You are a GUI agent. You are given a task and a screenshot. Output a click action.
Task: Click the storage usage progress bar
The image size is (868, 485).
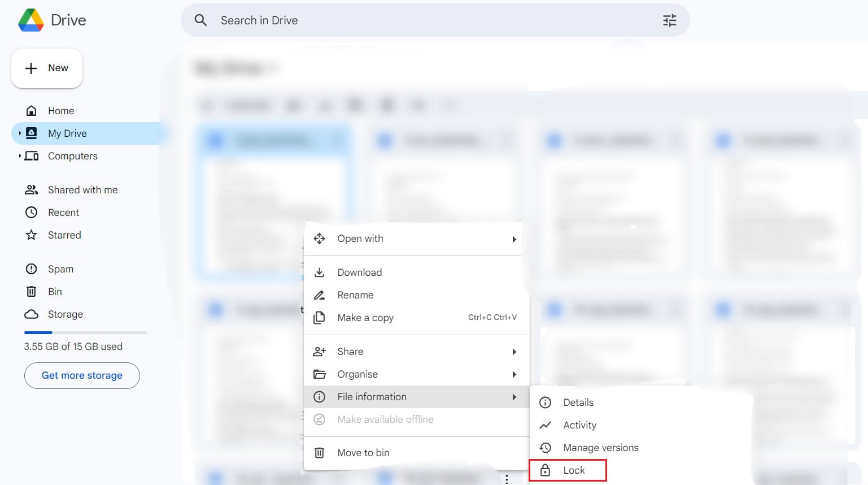(85, 332)
